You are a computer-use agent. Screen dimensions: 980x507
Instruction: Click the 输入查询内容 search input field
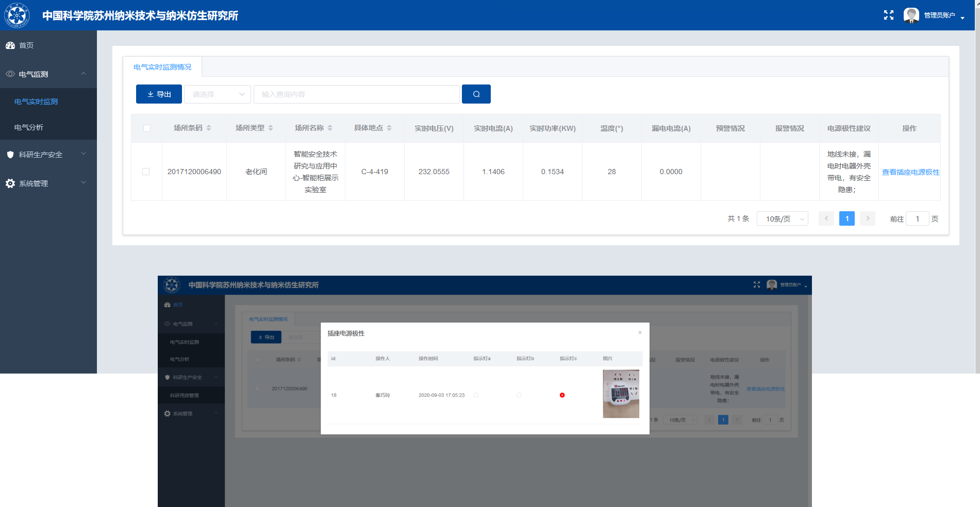click(x=356, y=94)
